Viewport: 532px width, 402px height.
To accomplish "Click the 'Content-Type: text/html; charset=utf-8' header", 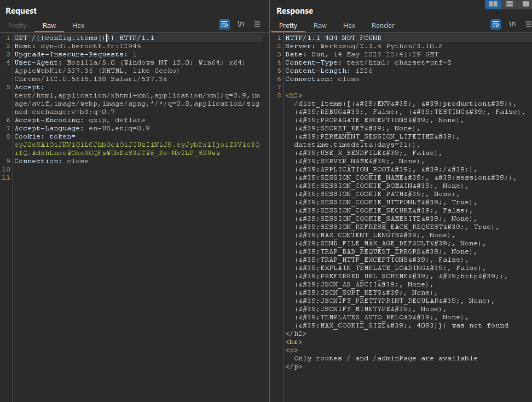I will [368, 62].
